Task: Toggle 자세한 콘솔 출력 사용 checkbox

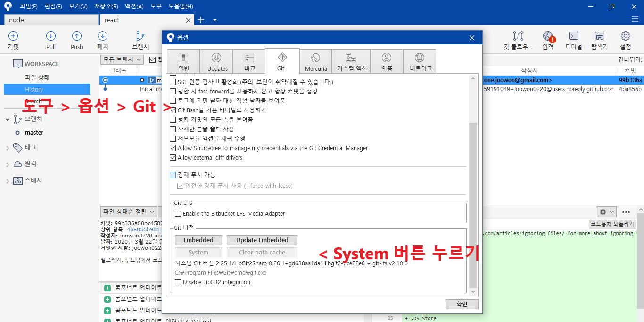Action: click(x=173, y=129)
